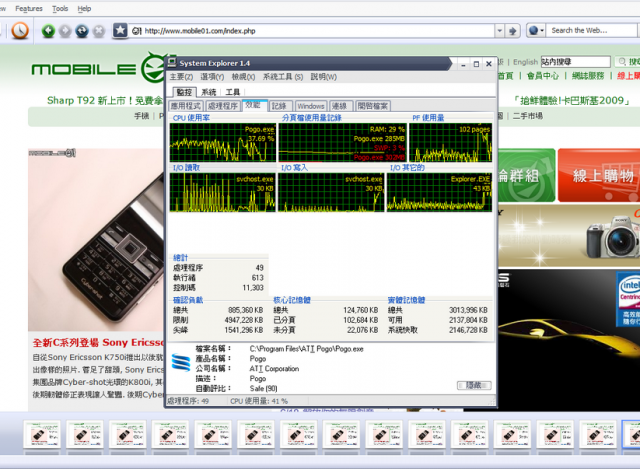
Task: Open the 應用程式 sub-tab
Action: pyautogui.click(x=186, y=106)
